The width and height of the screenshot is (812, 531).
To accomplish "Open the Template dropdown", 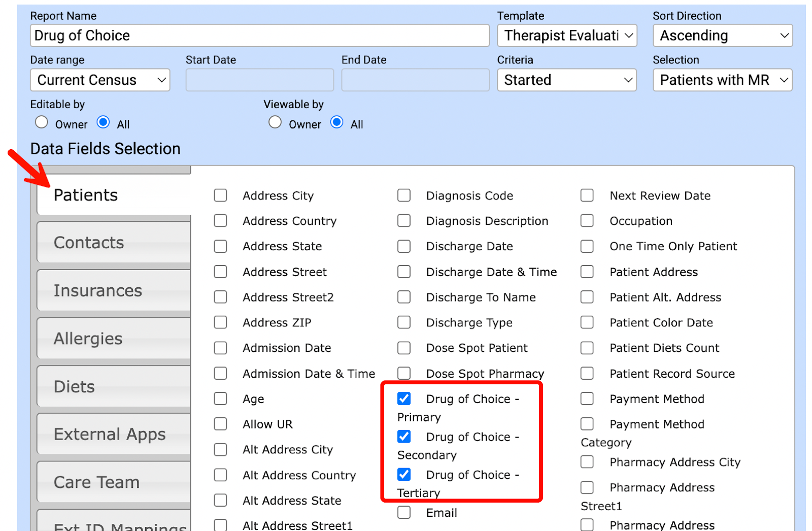I will pyautogui.click(x=567, y=36).
